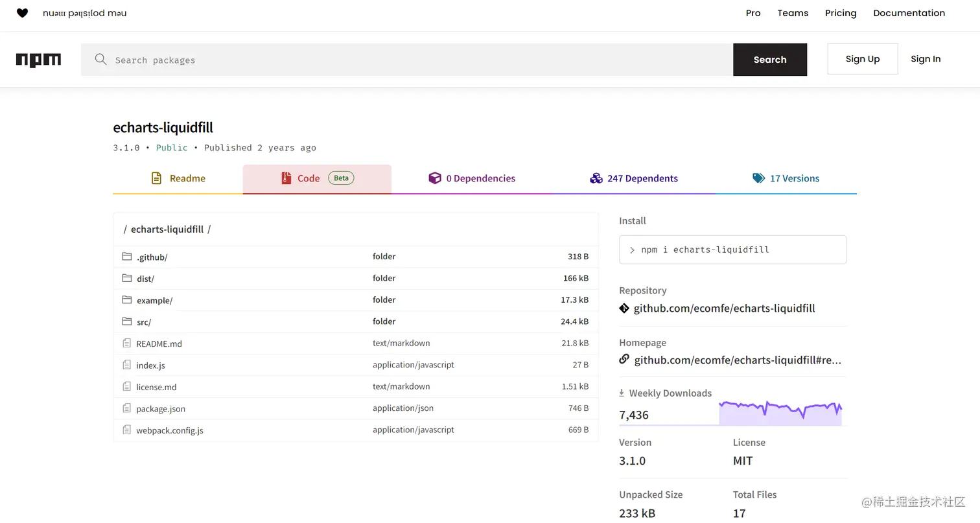This screenshot has width=980, height=523.
Task: Open the Teams navigation link
Action: [793, 13]
